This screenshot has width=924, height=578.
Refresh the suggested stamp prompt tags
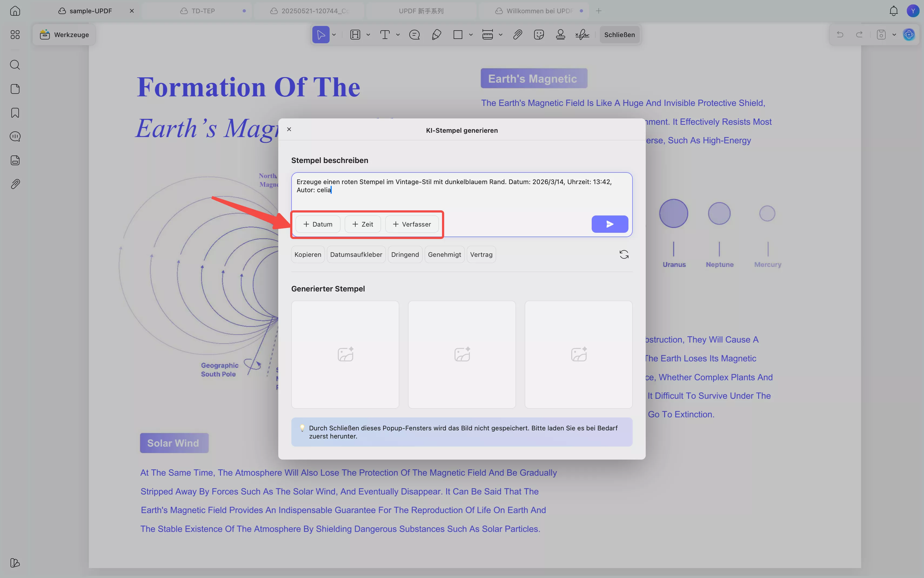pyautogui.click(x=624, y=255)
